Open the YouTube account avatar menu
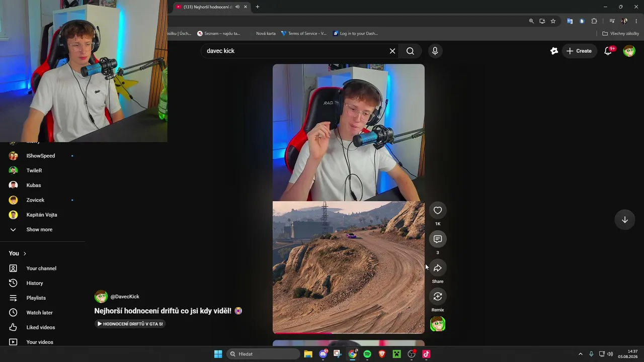This screenshot has width=644, height=362. [629, 51]
